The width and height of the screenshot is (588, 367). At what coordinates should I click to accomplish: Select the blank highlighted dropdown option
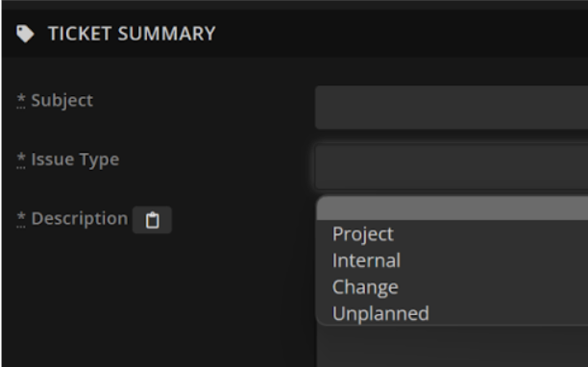pyautogui.click(x=453, y=208)
